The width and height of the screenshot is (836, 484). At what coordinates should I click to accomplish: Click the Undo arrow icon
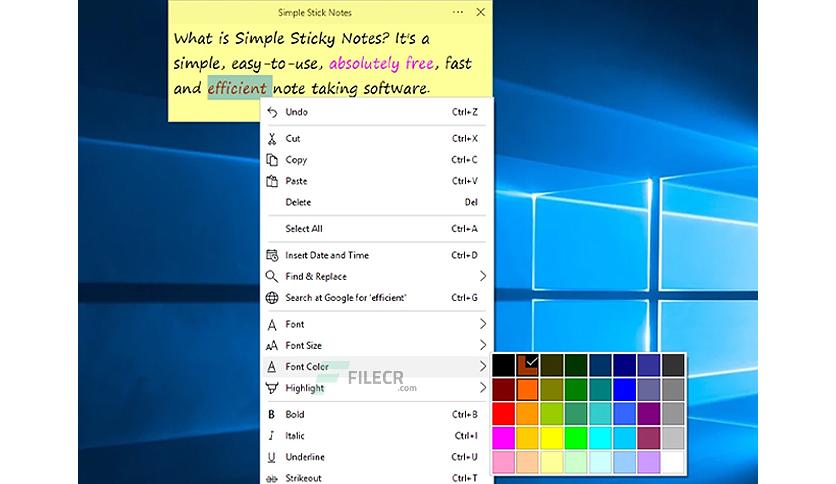(x=272, y=112)
